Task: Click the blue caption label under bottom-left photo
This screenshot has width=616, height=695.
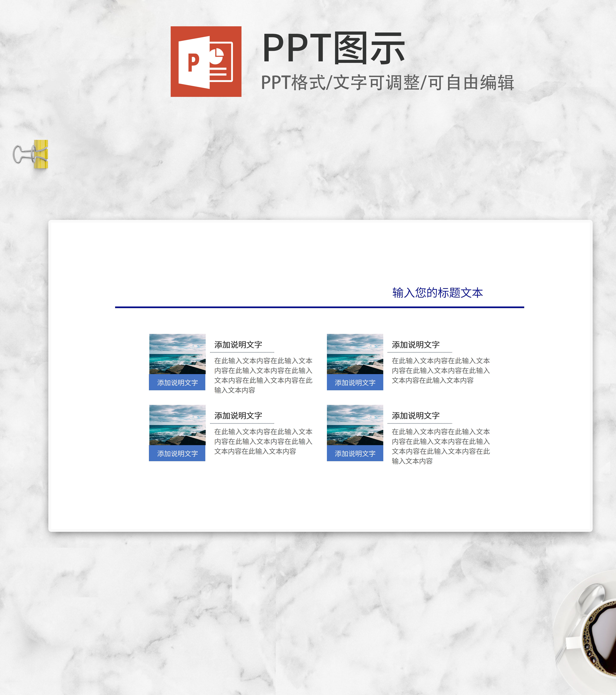Action: tap(177, 453)
